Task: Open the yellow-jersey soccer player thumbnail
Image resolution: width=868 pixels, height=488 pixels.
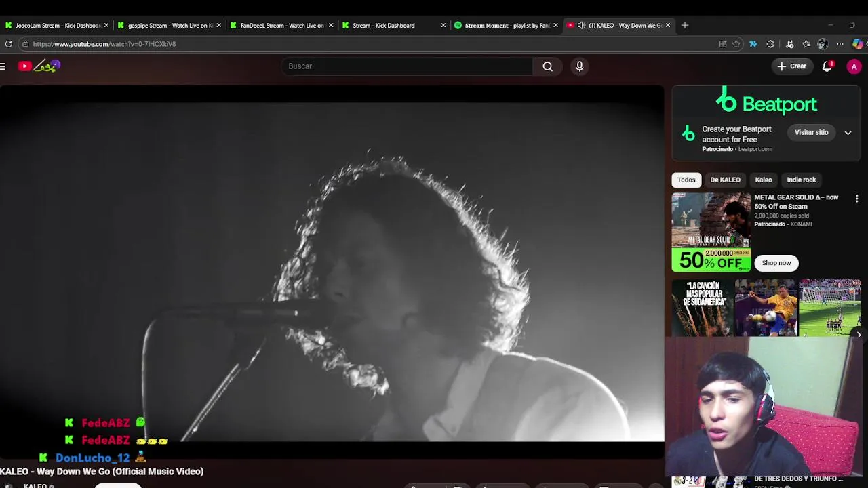Action: pyautogui.click(x=766, y=308)
